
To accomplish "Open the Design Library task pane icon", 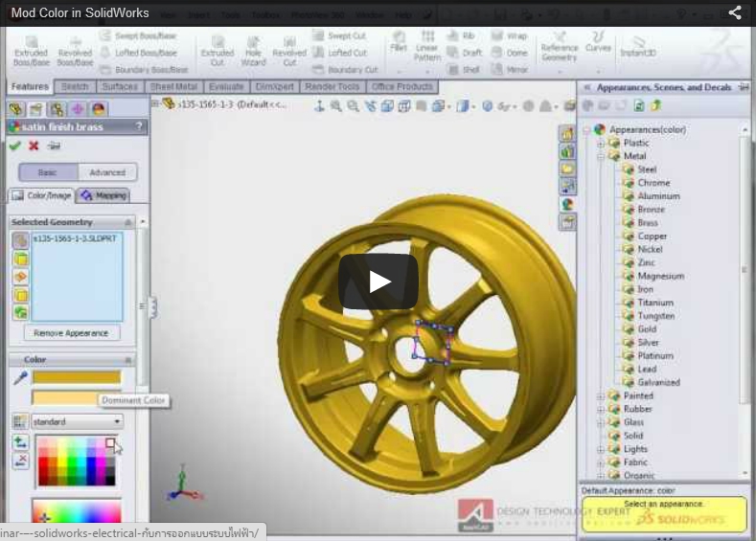I will [x=567, y=151].
